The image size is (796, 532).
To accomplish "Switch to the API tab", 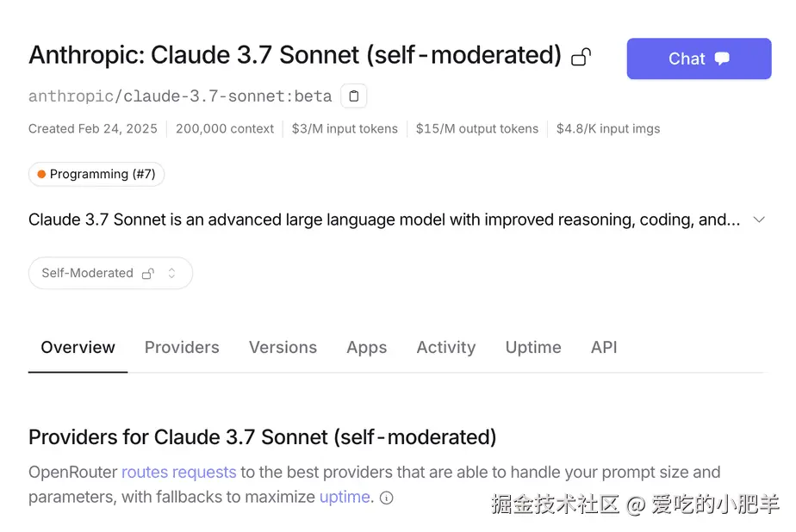I will [603, 347].
